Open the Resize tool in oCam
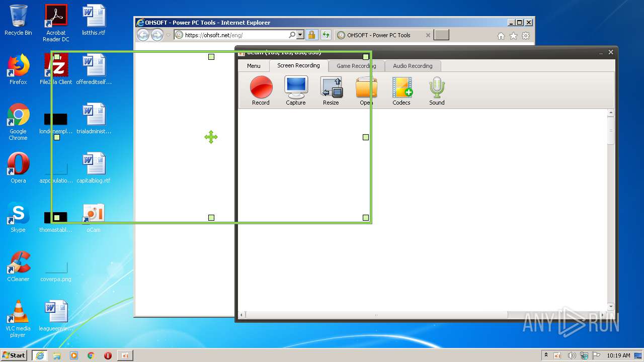This screenshot has height=362, width=644. [331, 90]
